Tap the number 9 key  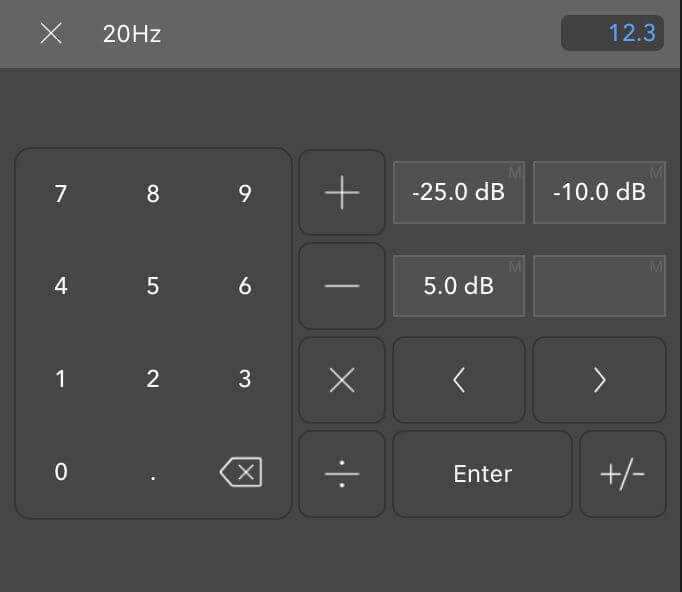pyautogui.click(x=245, y=194)
